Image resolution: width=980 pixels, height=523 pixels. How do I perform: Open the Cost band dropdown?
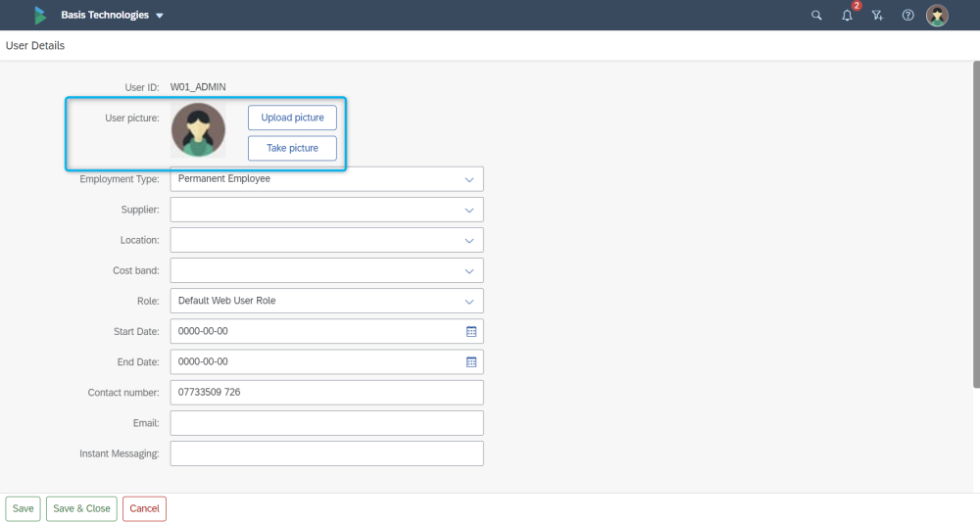point(470,270)
